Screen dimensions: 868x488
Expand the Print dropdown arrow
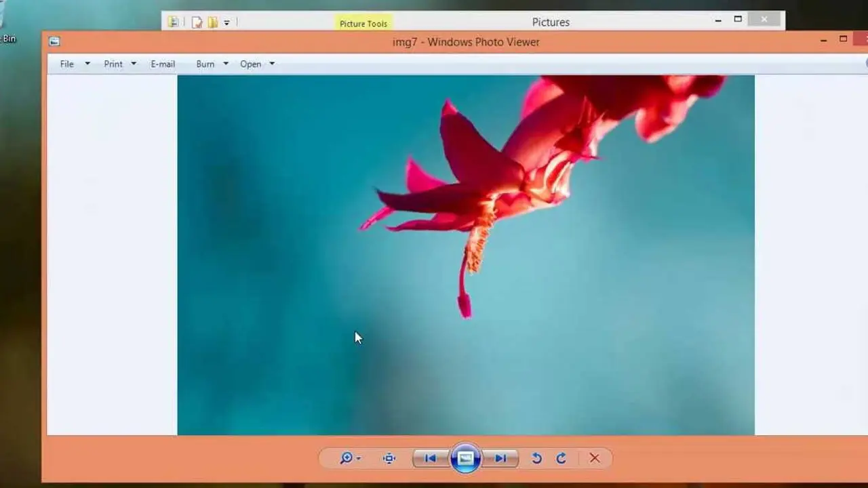coord(134,64)
